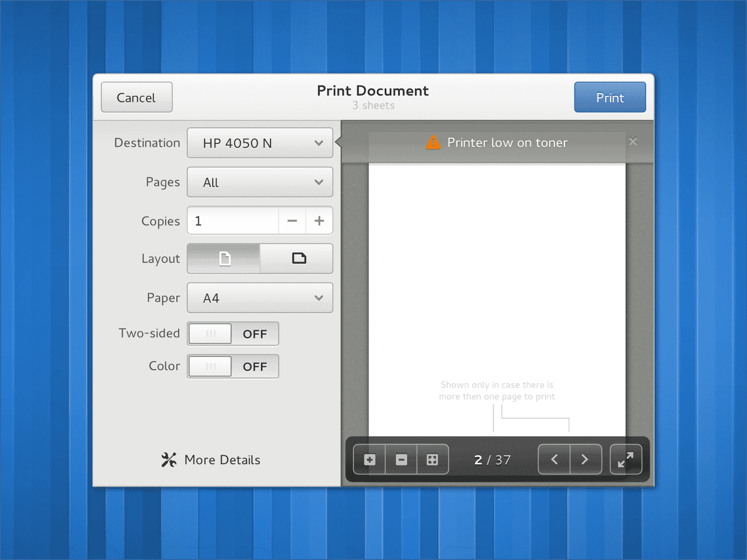Increase copies with plus button
Screen dimensions: 747x560
pos(319,221)
